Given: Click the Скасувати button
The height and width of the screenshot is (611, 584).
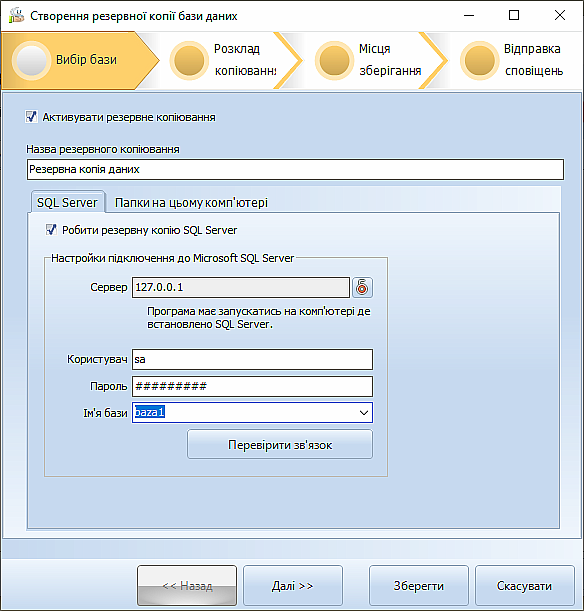Looking at the screenshot, I should tap(524, 586).
